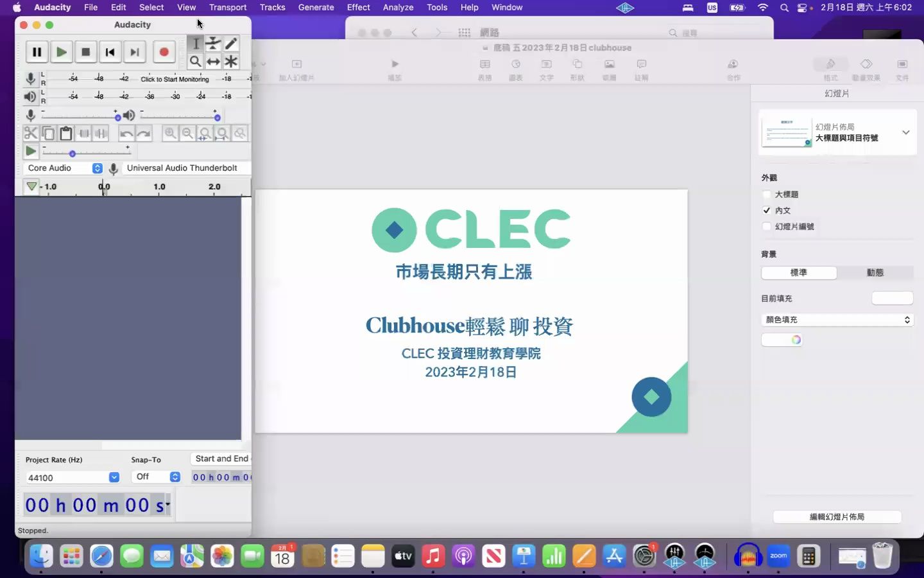Select 標準 background segment in Keynote

(799, 272)
